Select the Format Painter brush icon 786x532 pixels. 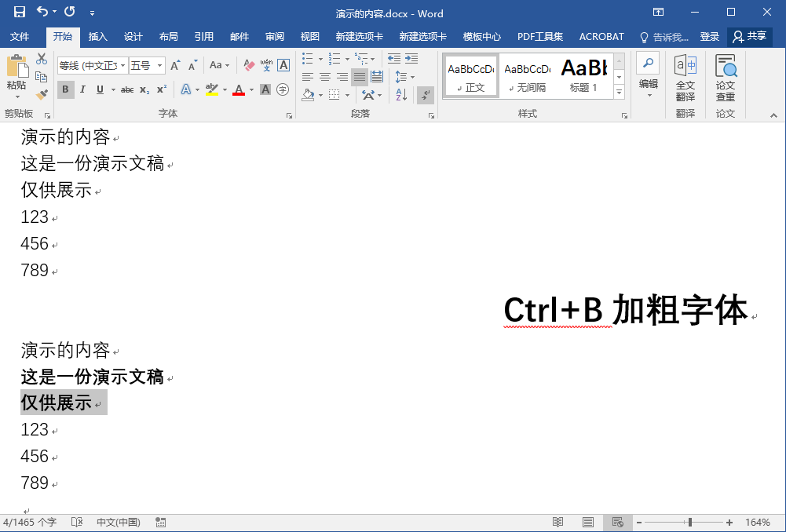tap(42, 94)
